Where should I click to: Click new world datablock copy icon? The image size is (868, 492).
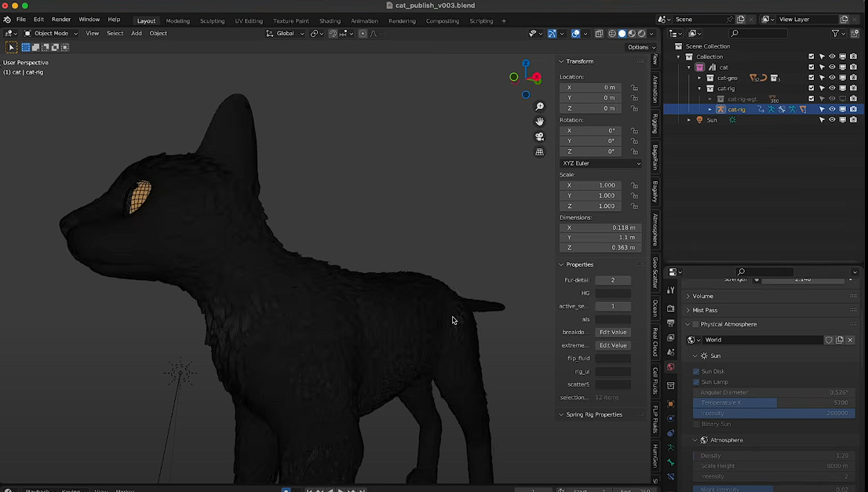(839, 340)
